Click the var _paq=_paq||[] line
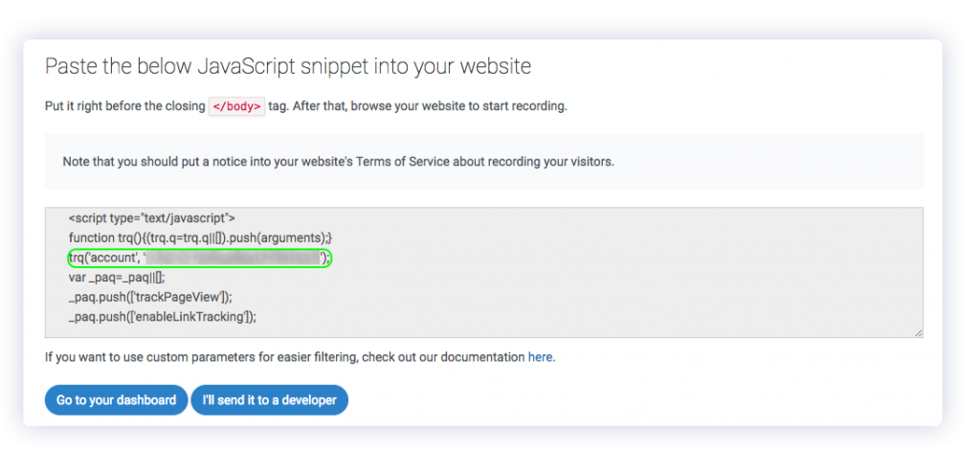 tap(117, 278)
